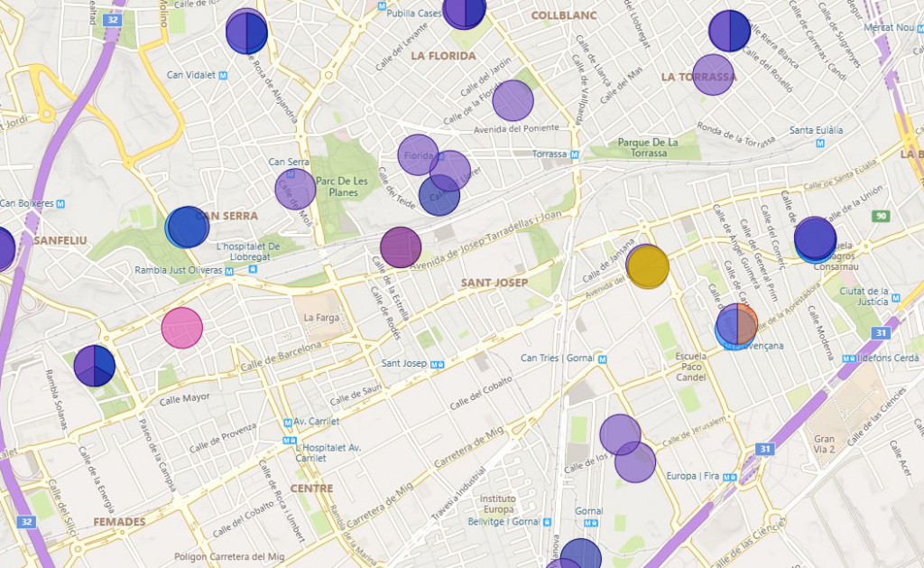Click the LA FLORIDA neighborhood label

pyautogui.click(x=443, y=56)
